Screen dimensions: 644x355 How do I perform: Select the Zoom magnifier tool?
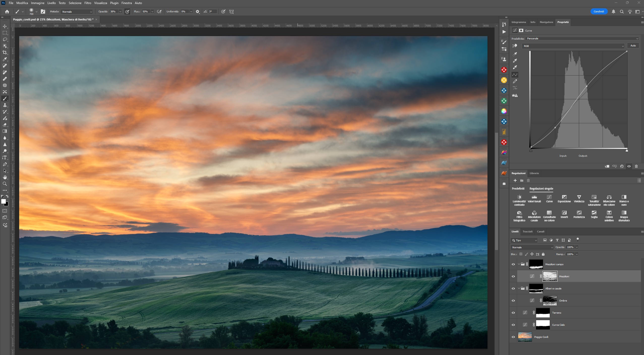coord(5,184)
